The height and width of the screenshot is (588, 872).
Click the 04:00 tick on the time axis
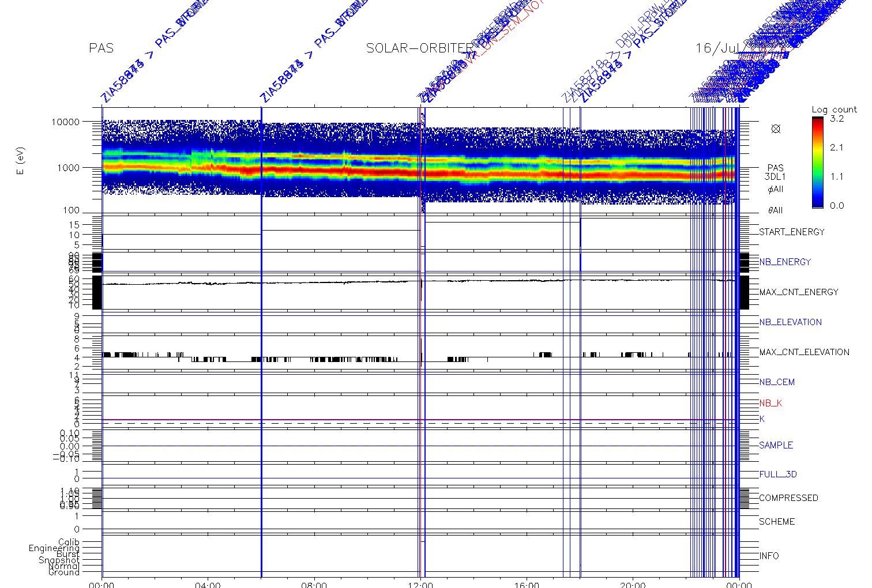(208, 584)
